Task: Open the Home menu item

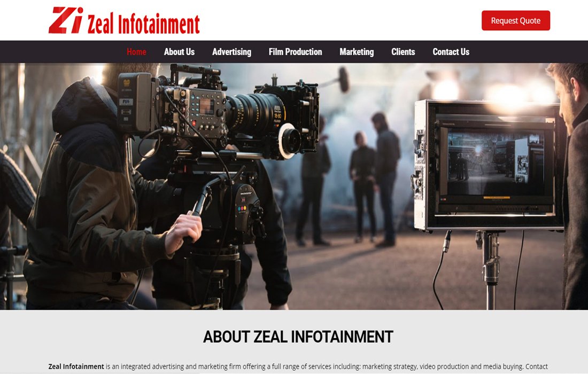Action: pos(136,52)
